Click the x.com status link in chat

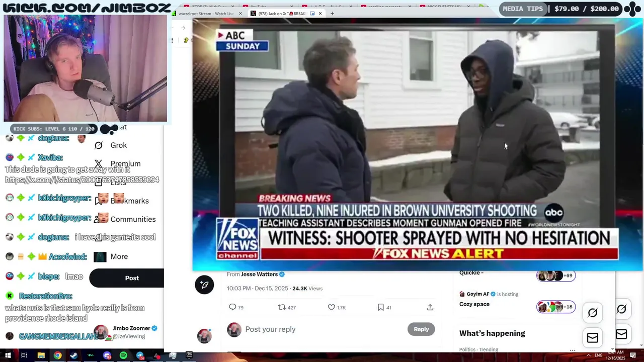click(82, 180)
